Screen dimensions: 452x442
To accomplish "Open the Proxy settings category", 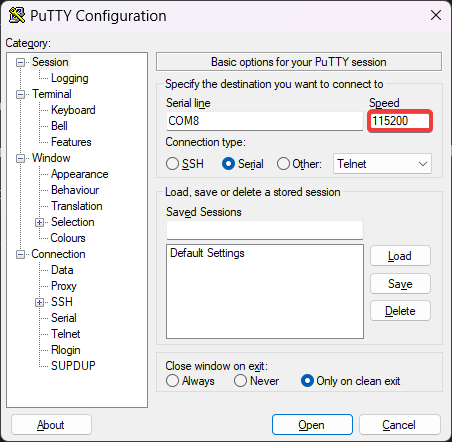I will (x=64, y=286).
